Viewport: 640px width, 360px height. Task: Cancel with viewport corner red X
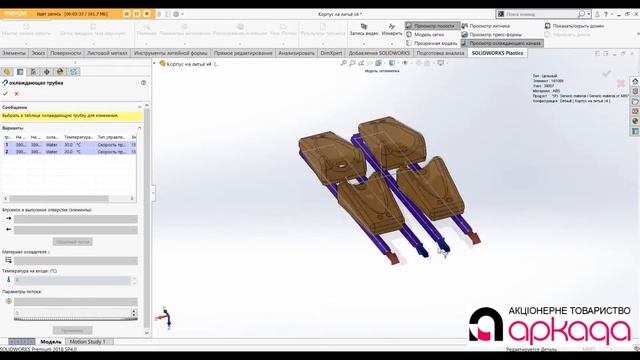621,83
